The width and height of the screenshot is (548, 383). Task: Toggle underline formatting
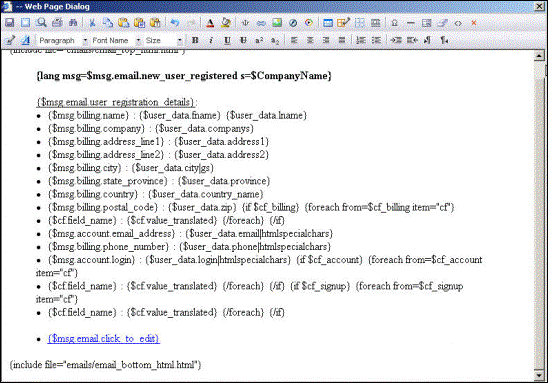tap(227, 41)
